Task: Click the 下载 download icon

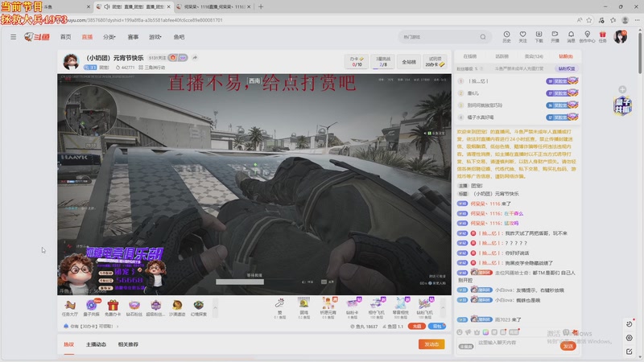Action: point(539,36)
